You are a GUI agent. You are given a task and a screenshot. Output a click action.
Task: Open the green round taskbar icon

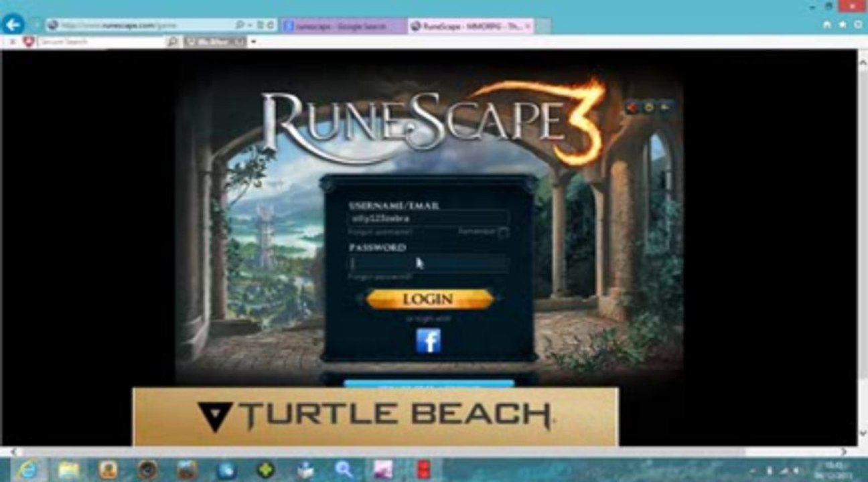click(x=266, y=470)
